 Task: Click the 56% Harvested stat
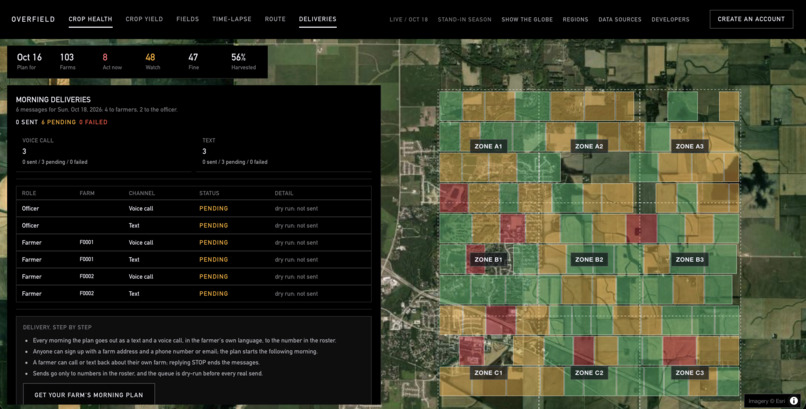point(243,61)
